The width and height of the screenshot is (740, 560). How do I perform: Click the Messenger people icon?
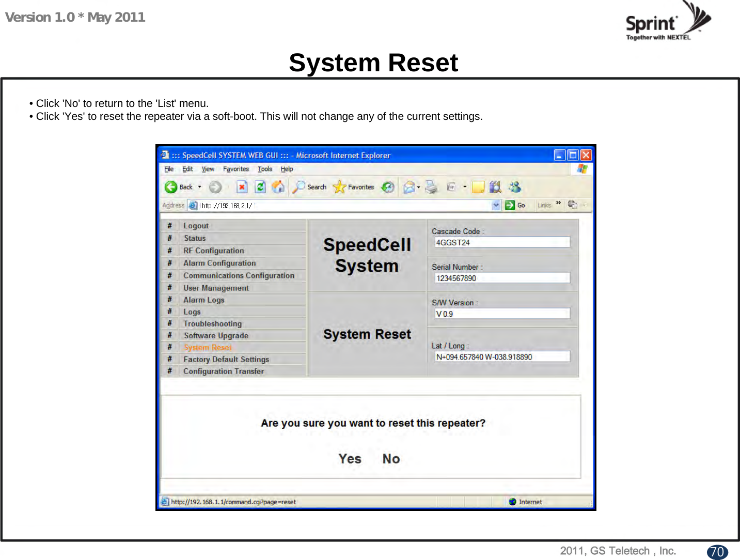pos(515,186)
